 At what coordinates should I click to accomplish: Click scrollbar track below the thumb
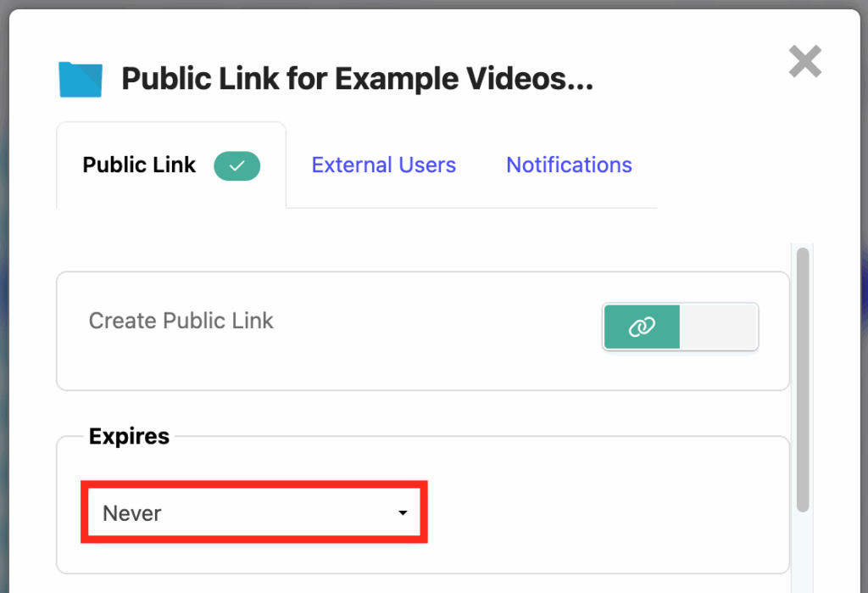[803, 551]
